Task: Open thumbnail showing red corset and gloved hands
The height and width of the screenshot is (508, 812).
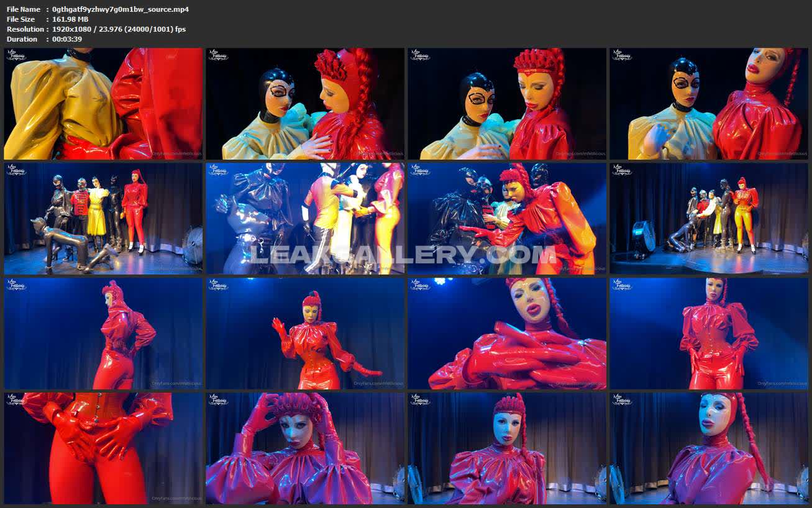Action: (x=103, y=448)
